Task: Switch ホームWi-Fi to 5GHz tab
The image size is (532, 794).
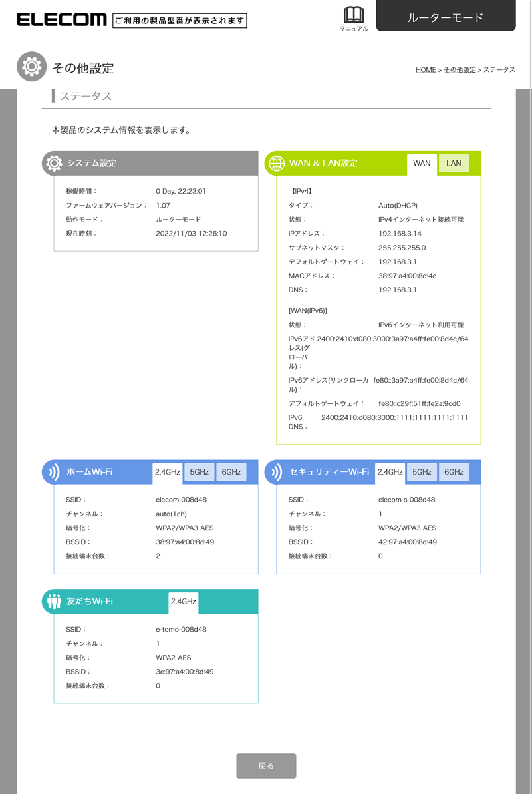Action: [x=199, y=472]
